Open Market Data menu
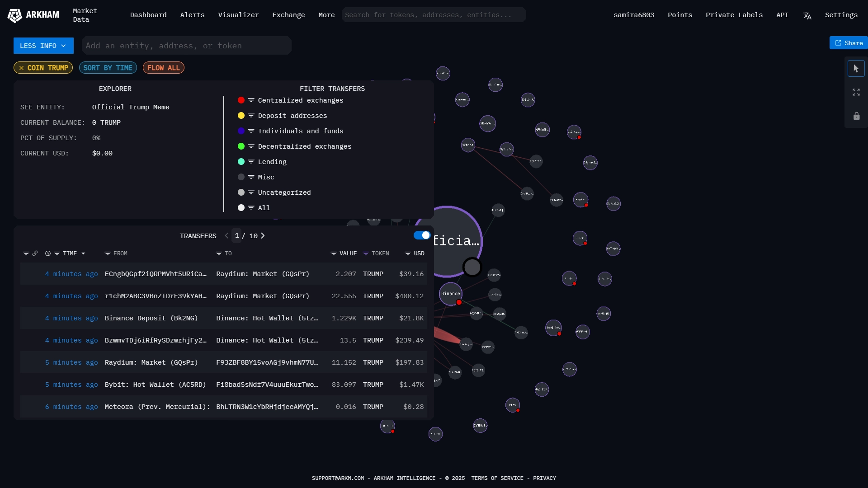Image resolution: width=868 pixels, height=488 pixels. pyautogui.click(x=85, y=15)
